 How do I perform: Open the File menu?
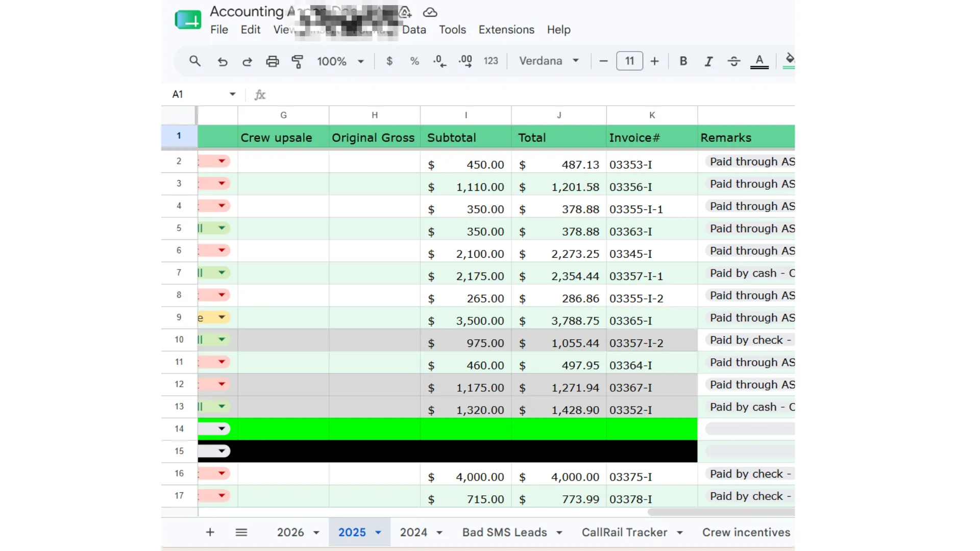pos(219,30)
